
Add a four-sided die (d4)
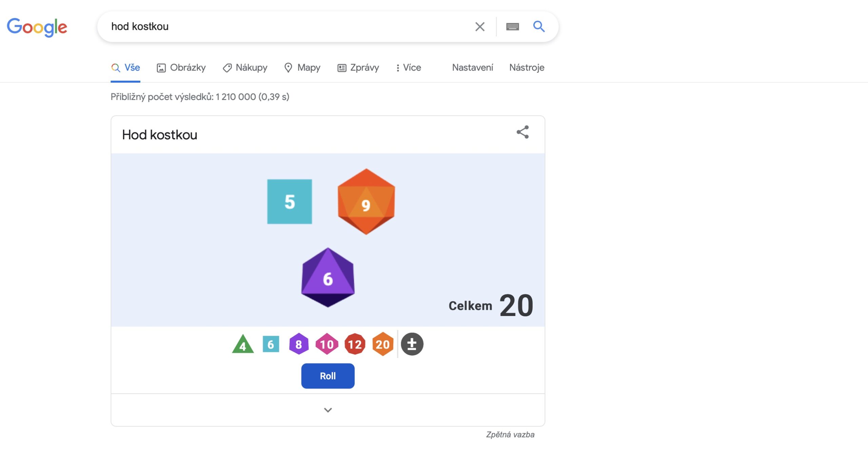(x=243, y=344)
